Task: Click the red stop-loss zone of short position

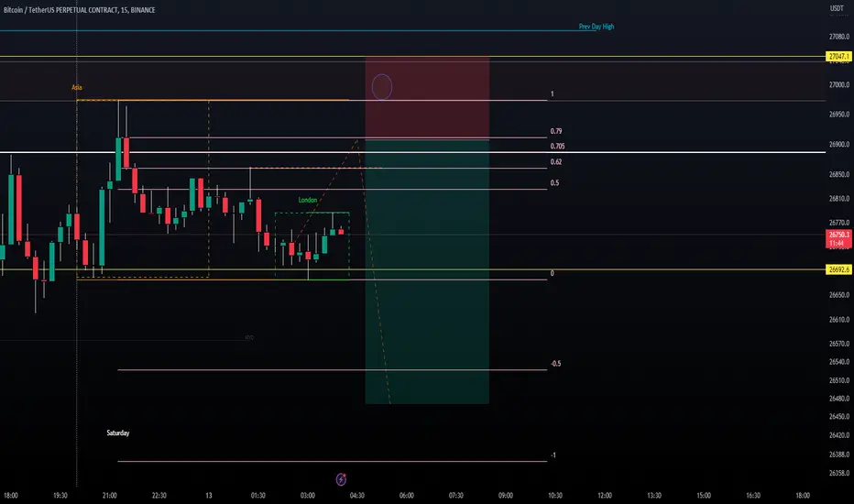Action: pos(427,98)
